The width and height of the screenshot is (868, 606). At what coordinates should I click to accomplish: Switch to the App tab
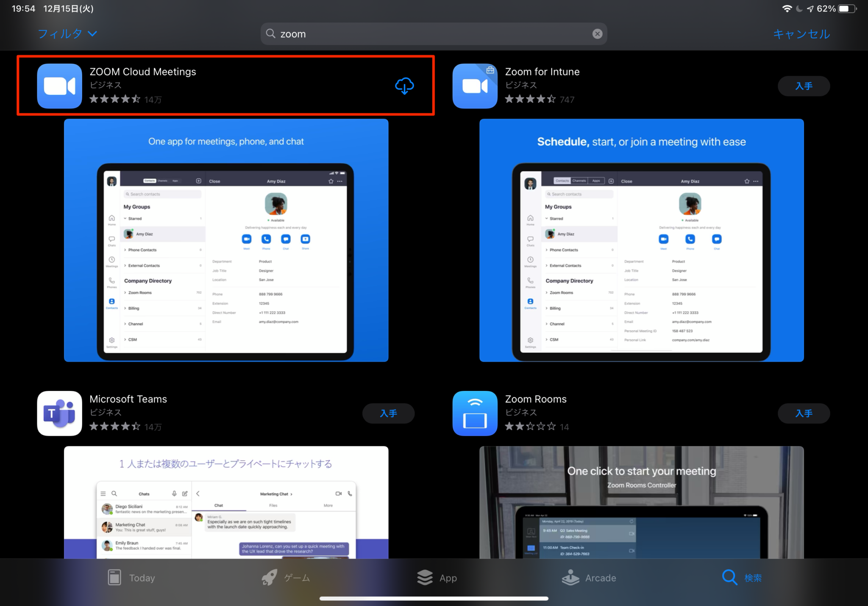[x=437, y=578]
